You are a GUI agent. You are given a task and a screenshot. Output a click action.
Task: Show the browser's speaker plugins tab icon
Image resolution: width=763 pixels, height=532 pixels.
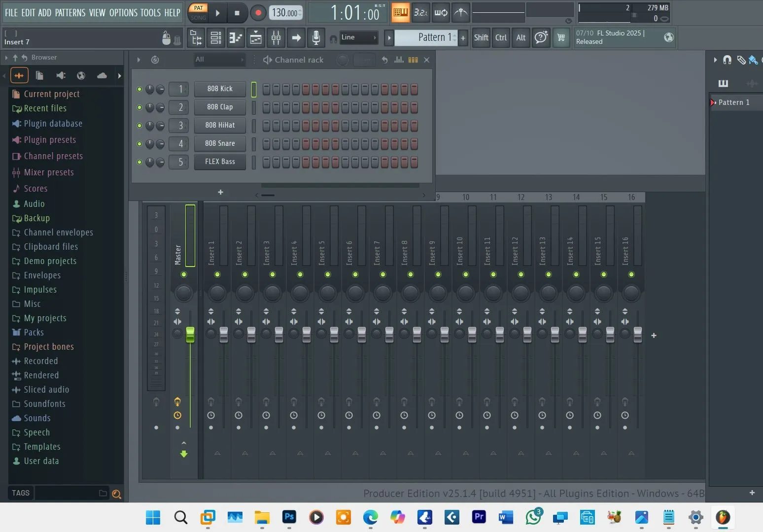click(x=61, y=75)
